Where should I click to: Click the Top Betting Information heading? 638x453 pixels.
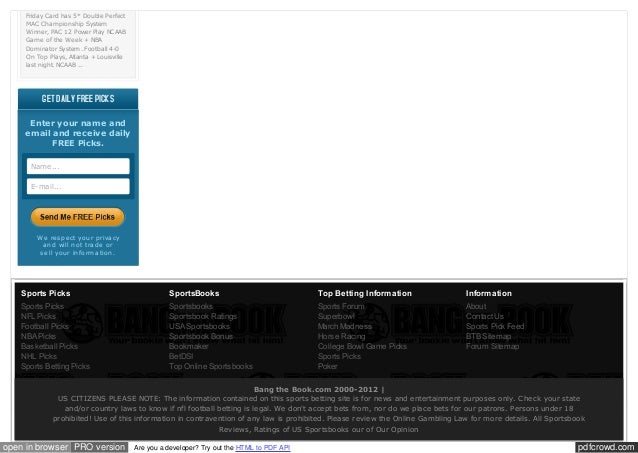click(x=365, y=293)
